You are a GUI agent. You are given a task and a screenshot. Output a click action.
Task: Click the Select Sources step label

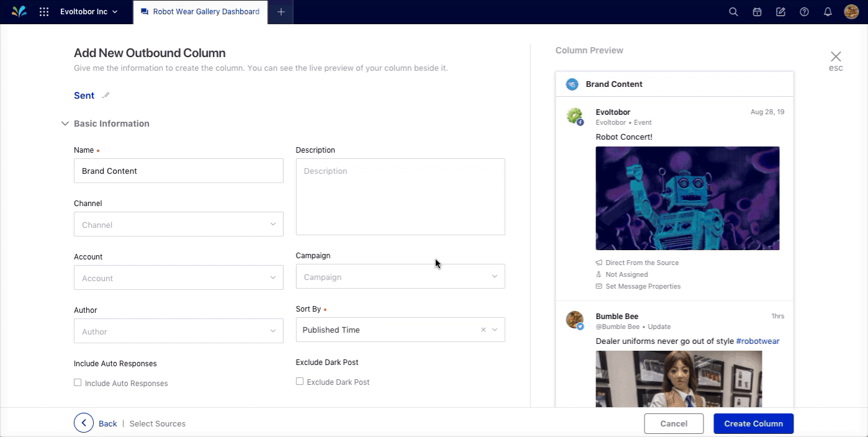[158, 424]
